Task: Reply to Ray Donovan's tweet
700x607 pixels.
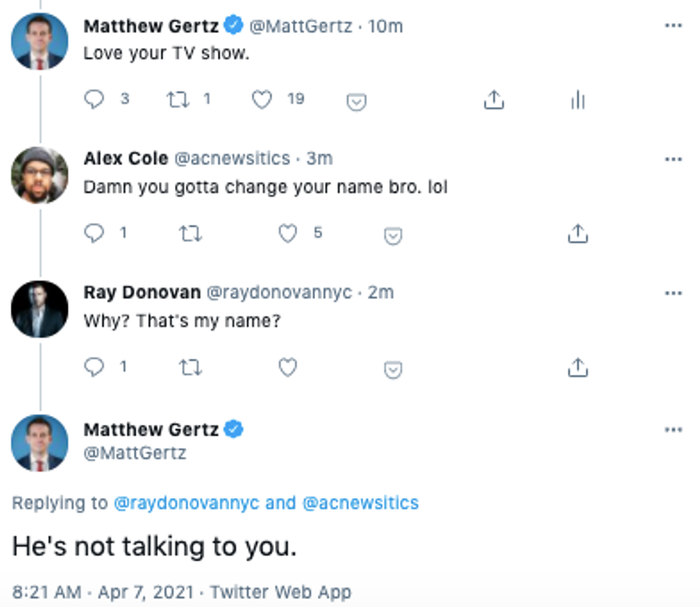Action: pos(94,368)
